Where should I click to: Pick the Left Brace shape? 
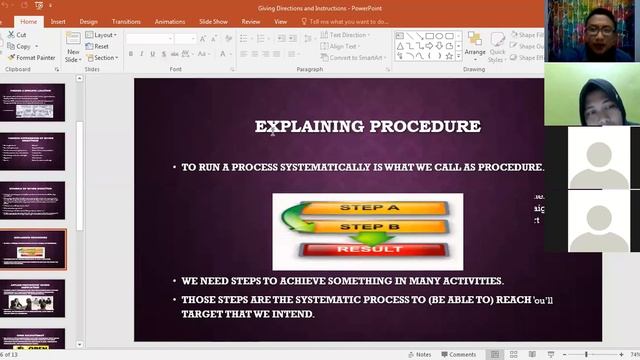tap(429, 56)
